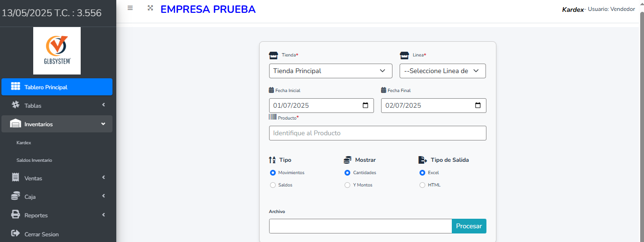Toggle sidebar with the hamburger menu icon
The image size is (644, 242).
pos(130,8)
